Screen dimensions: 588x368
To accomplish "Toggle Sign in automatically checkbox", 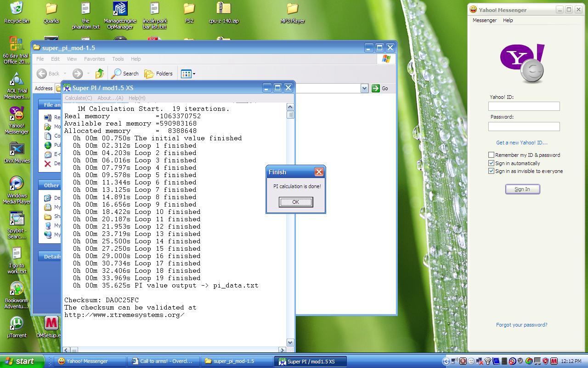I will coord(491,163).
